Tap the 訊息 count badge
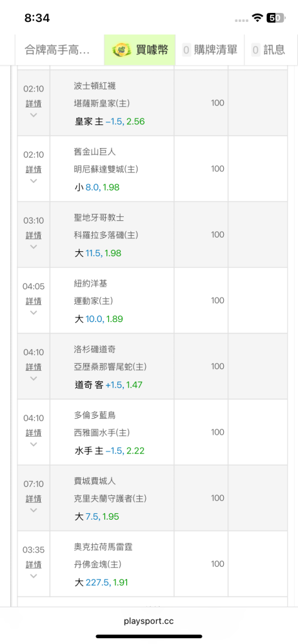 (255, 50)
